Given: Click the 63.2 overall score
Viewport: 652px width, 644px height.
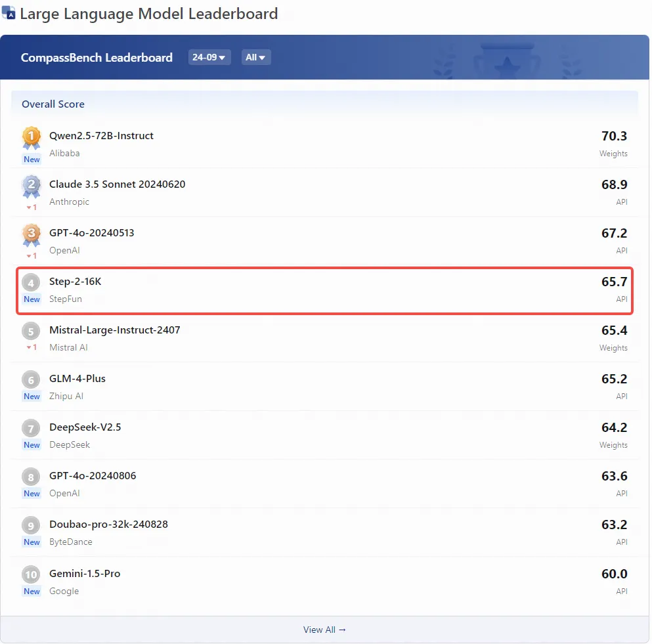Looking at the screenshot, I should [614, 525].
